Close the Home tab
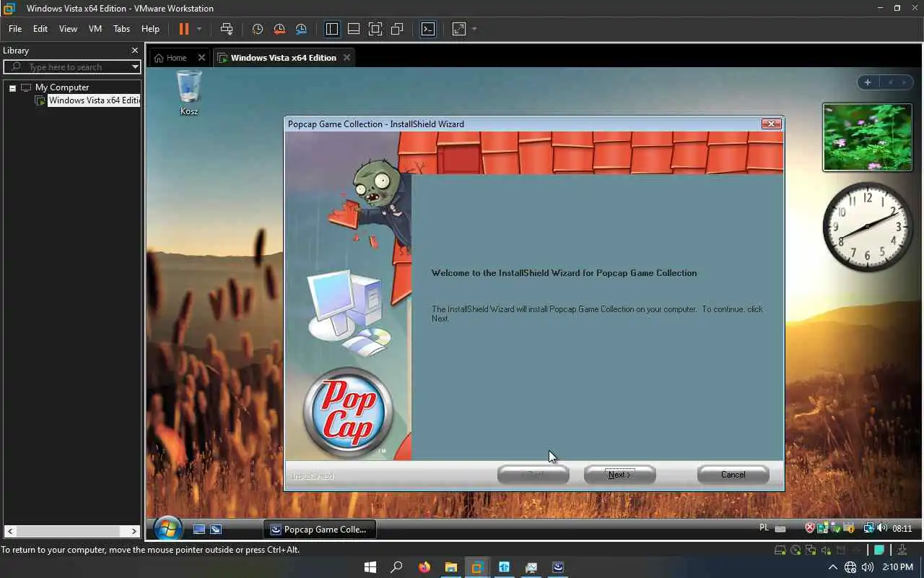This screenshot has width=924, height=578. (x=201, y=58)
